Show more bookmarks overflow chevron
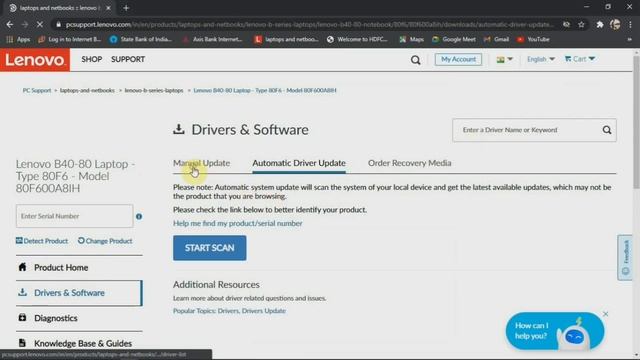The width and height of the screenshot is (640, 360). [x=629, y=39]
